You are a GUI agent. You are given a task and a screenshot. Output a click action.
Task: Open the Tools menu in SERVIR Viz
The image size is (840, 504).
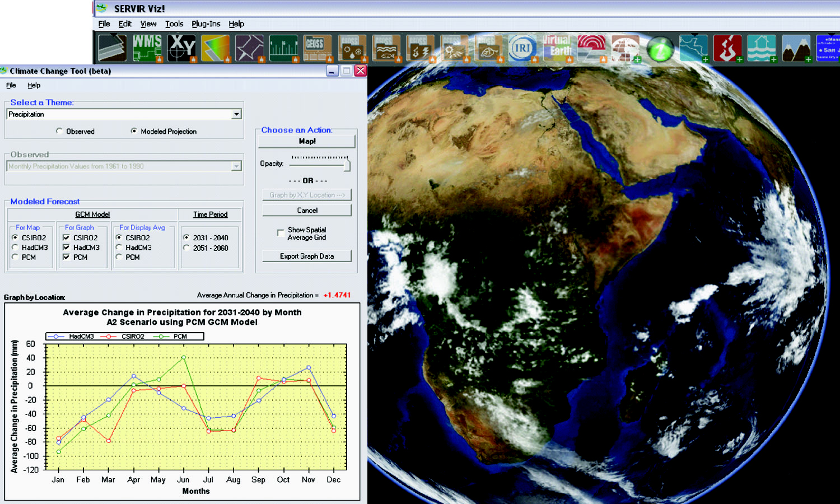[174, 24]
